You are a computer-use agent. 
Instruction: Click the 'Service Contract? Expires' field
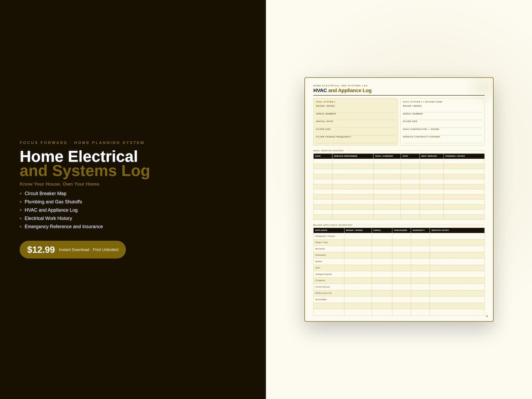pyautogui.click(x=442, y=140)
